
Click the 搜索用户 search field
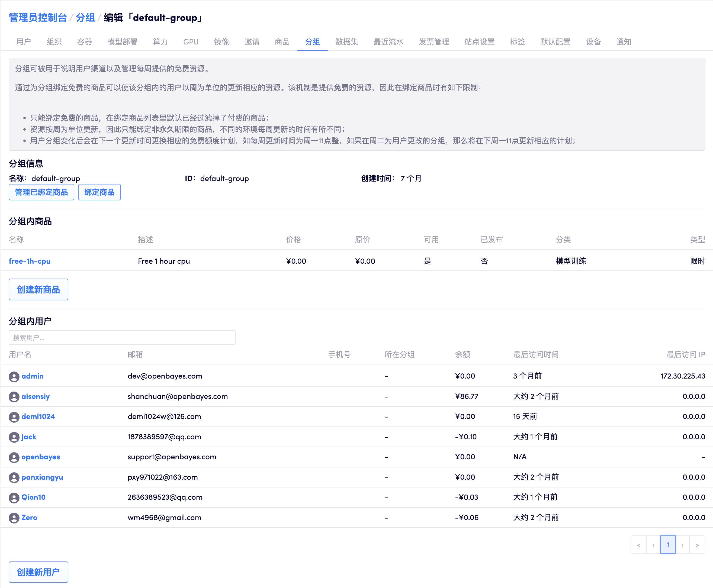(122, 338)
